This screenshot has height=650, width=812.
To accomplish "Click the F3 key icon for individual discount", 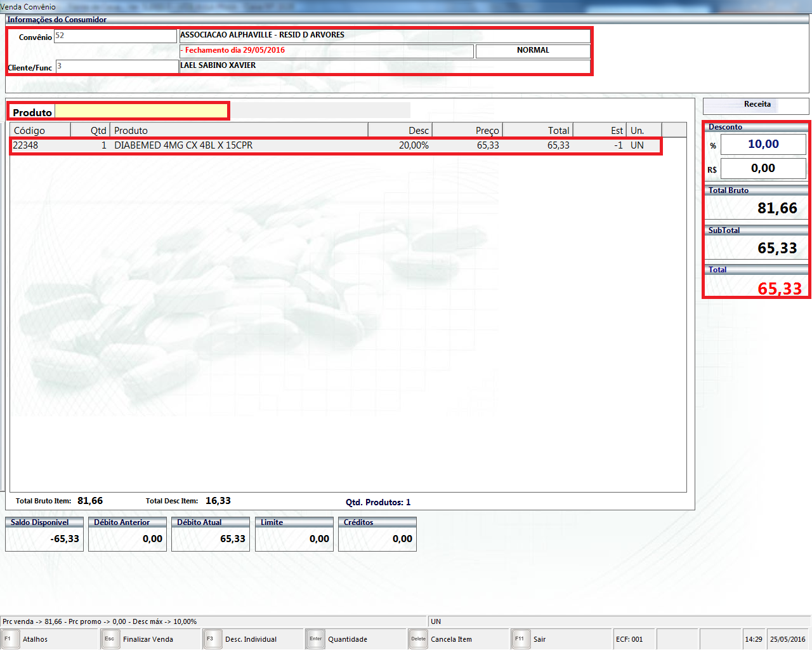I will pos(210,639).
